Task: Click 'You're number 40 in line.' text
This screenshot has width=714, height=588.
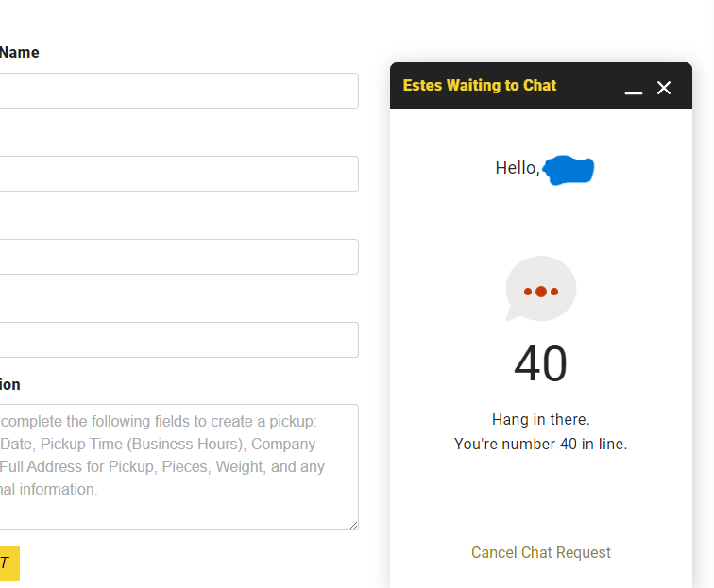Action: click(x=541, y=444)
